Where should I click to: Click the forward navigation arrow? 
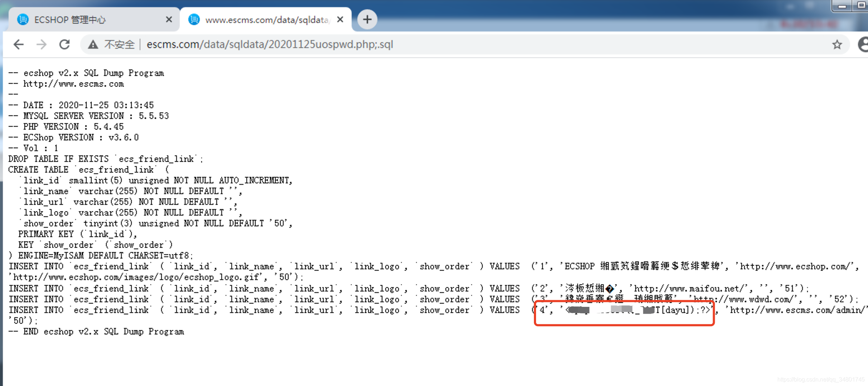[42, 44]
